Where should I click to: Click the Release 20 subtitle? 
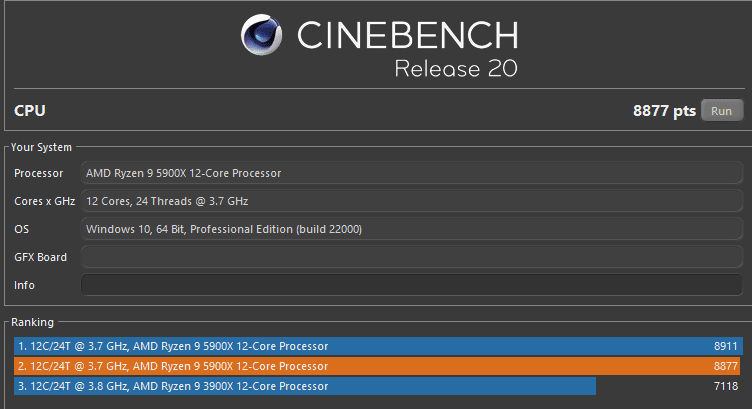(456, 70)
